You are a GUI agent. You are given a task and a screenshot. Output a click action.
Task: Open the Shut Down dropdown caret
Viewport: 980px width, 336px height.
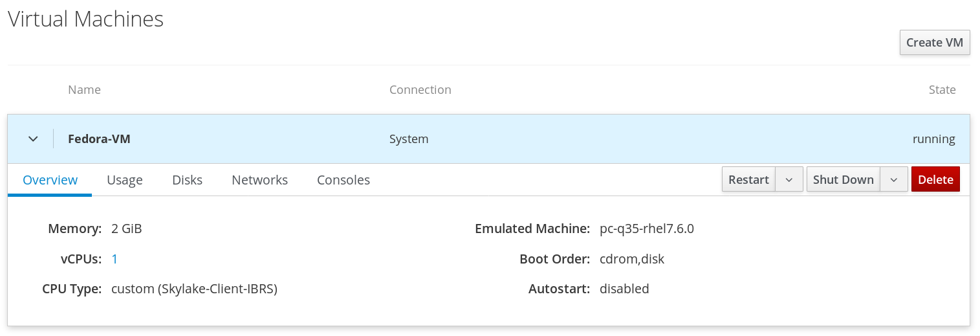point(894,179)
